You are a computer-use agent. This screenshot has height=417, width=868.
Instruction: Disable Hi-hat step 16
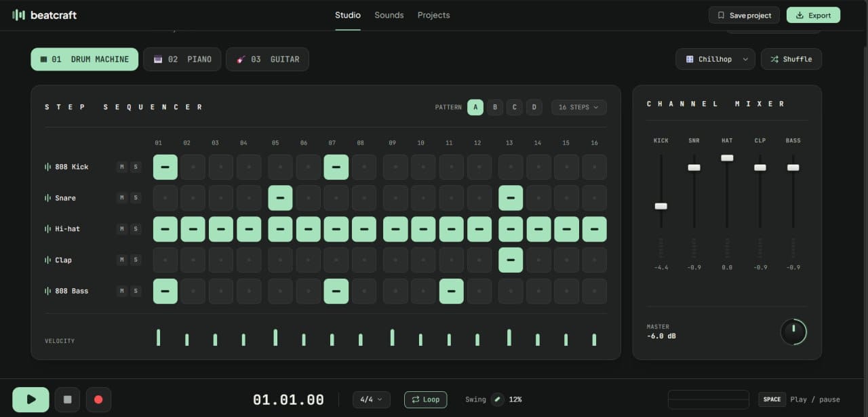tap(595, 229)
